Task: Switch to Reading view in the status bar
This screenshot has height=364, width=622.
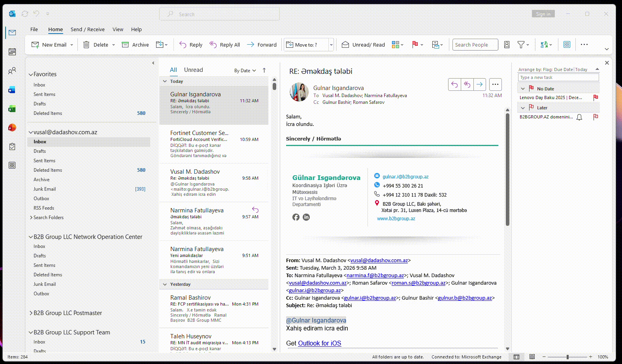Action: (x=532, y=356)
